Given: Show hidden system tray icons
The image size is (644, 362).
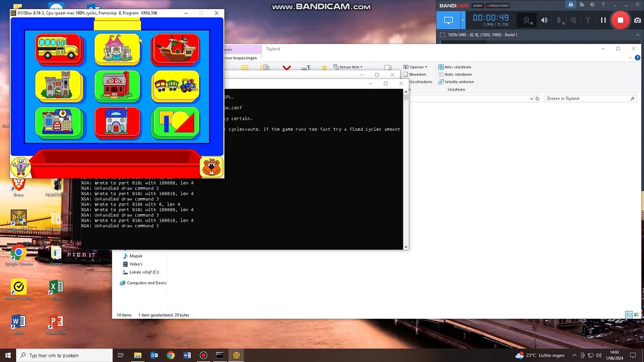Looking at the screenshot, I should point(574,355).
